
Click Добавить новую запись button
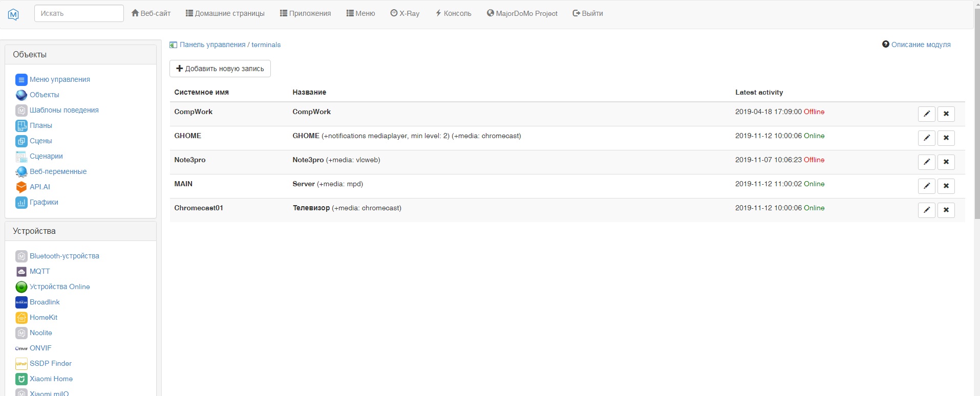coord(220,69)
